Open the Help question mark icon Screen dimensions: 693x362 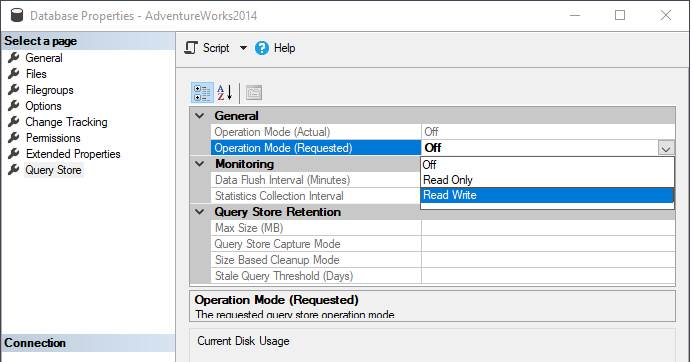click(262, 48)
